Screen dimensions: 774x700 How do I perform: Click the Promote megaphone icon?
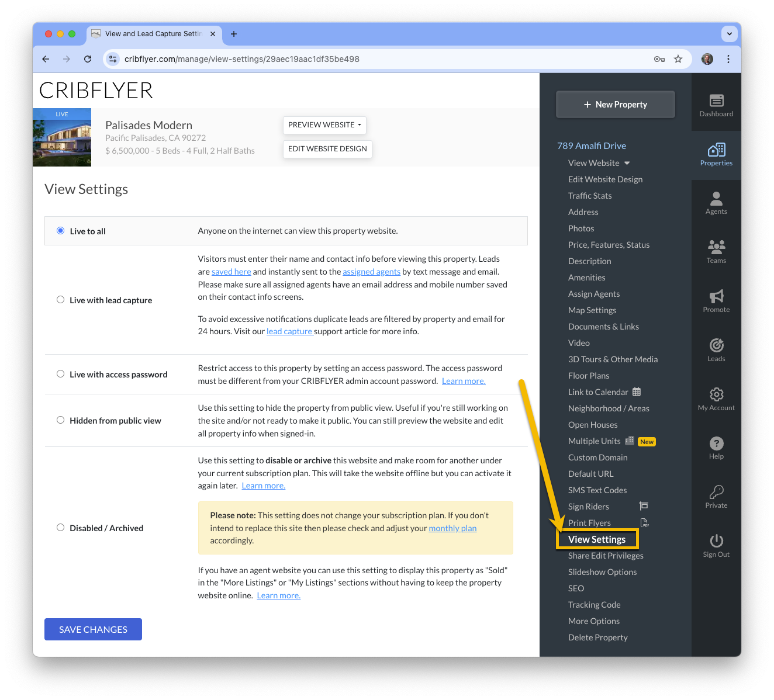click(x=716, y=296)
